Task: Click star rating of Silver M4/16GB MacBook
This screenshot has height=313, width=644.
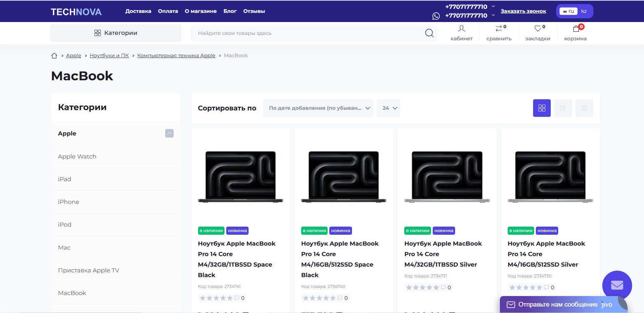Action: pos(526,287)
